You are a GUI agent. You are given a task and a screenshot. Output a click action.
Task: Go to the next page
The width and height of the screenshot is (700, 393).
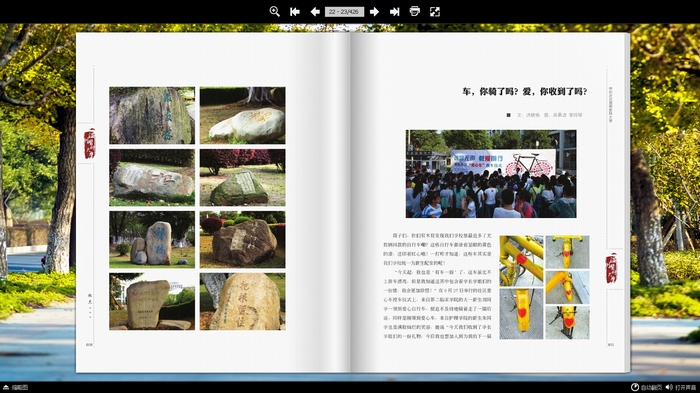coord(374,12)
